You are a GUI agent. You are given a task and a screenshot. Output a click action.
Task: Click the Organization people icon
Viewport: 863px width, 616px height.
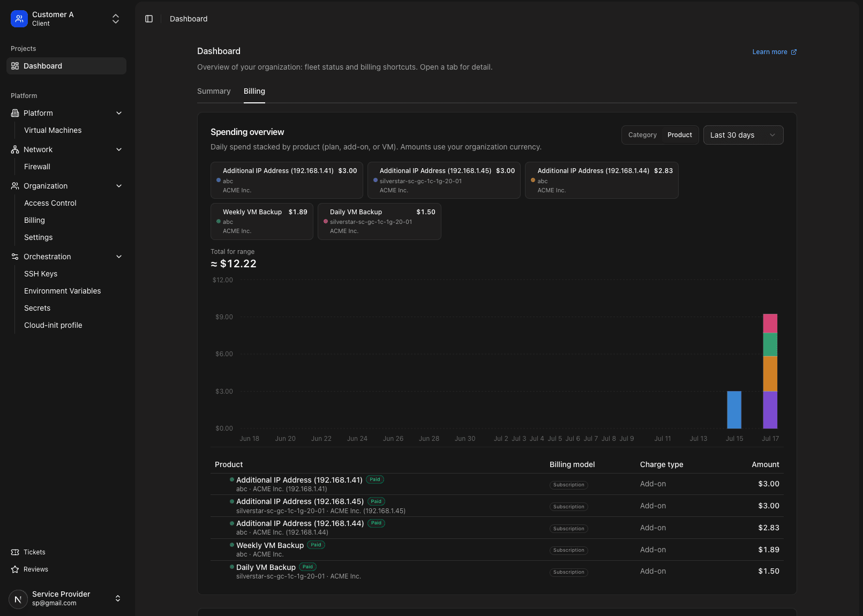15,186
